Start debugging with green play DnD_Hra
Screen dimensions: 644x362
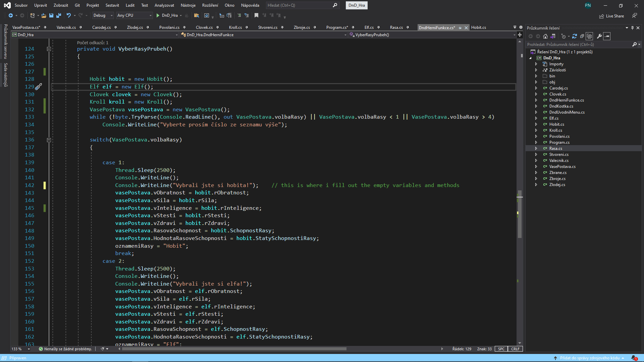pyautogui.click(x=158, y=15)
